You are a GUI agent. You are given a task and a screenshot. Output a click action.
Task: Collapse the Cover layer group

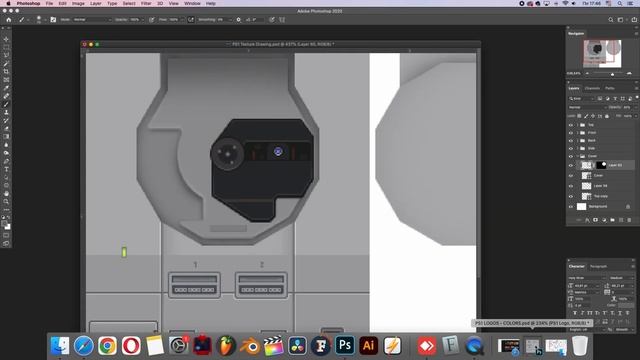point(578,156)
